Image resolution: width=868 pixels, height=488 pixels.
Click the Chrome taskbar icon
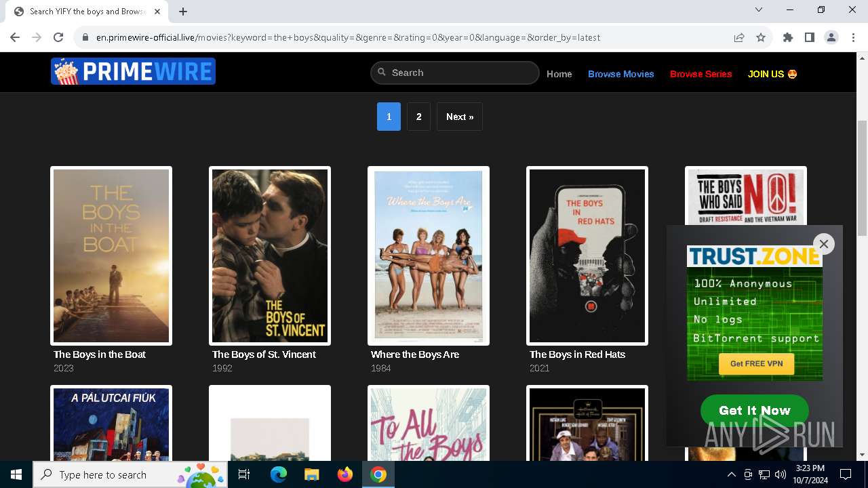(378, 474)
